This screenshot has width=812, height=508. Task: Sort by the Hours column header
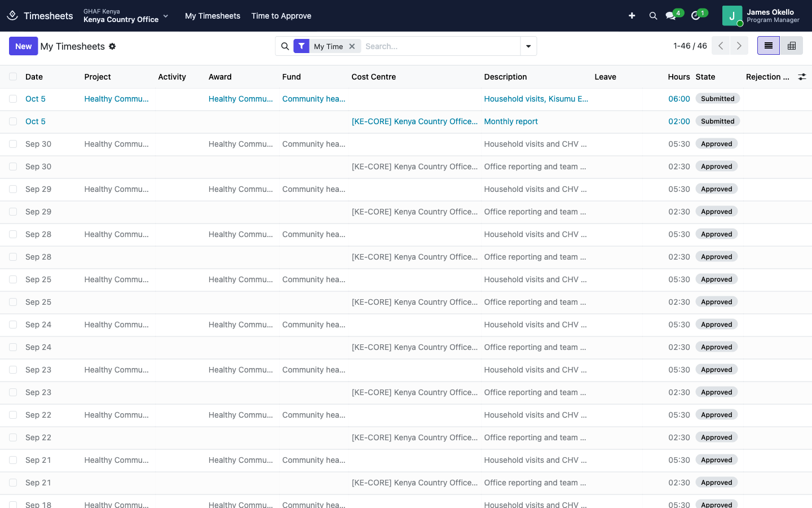679,77
